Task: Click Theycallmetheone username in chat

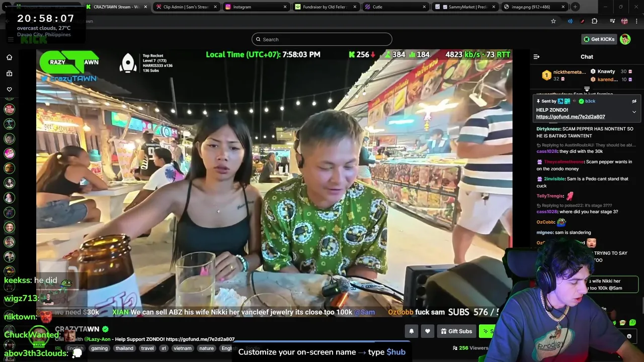Action: coord(563,162)
